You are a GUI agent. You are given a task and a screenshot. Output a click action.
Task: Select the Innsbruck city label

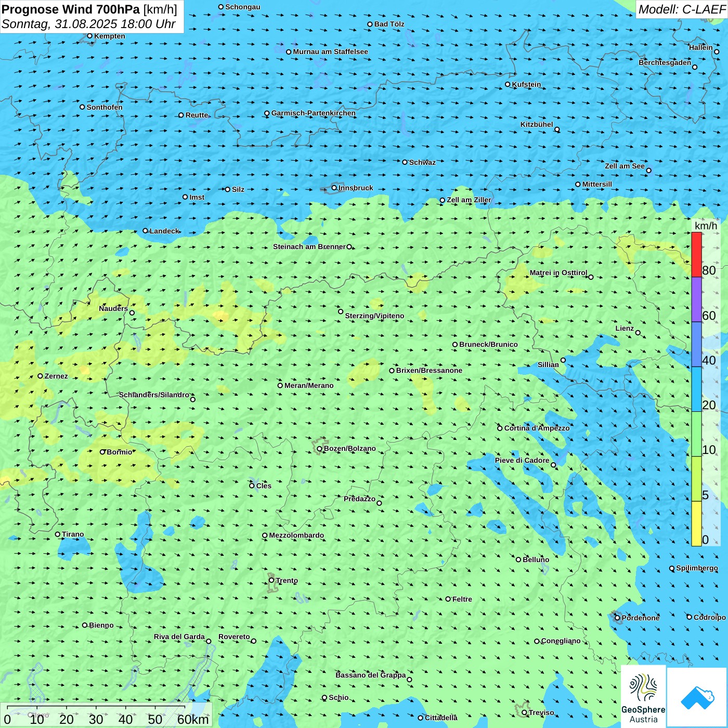point(356,188)
